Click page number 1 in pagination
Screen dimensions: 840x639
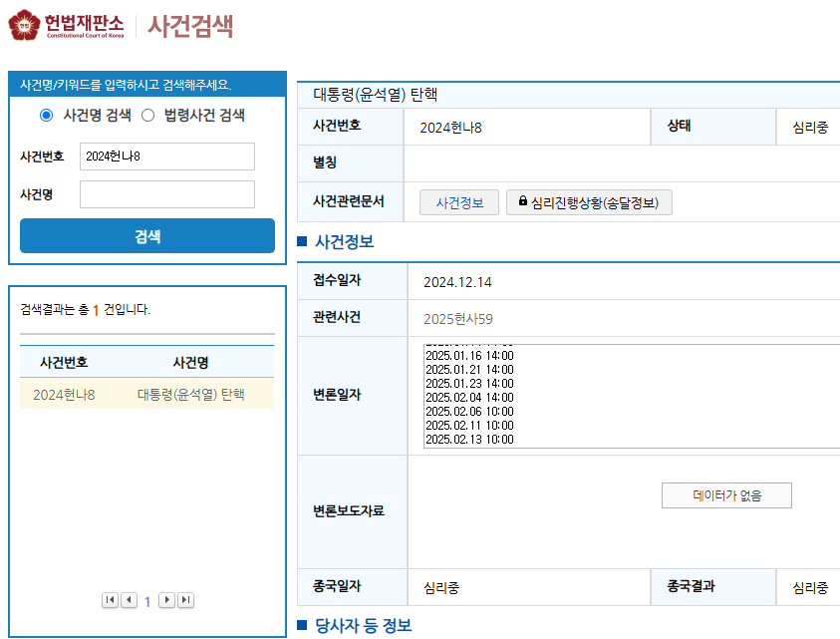[147, 601]
